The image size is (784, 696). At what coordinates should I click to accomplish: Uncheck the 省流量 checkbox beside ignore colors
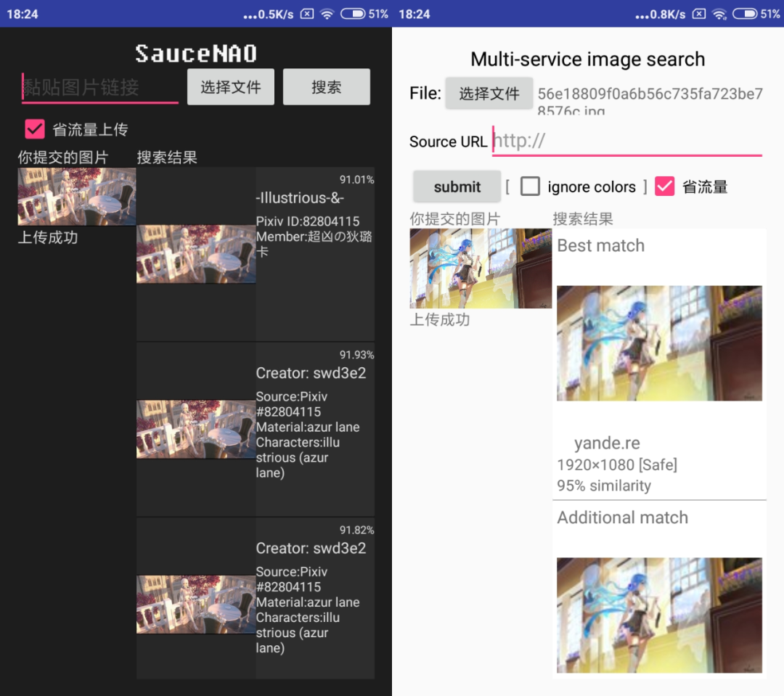tap(664, 187)
